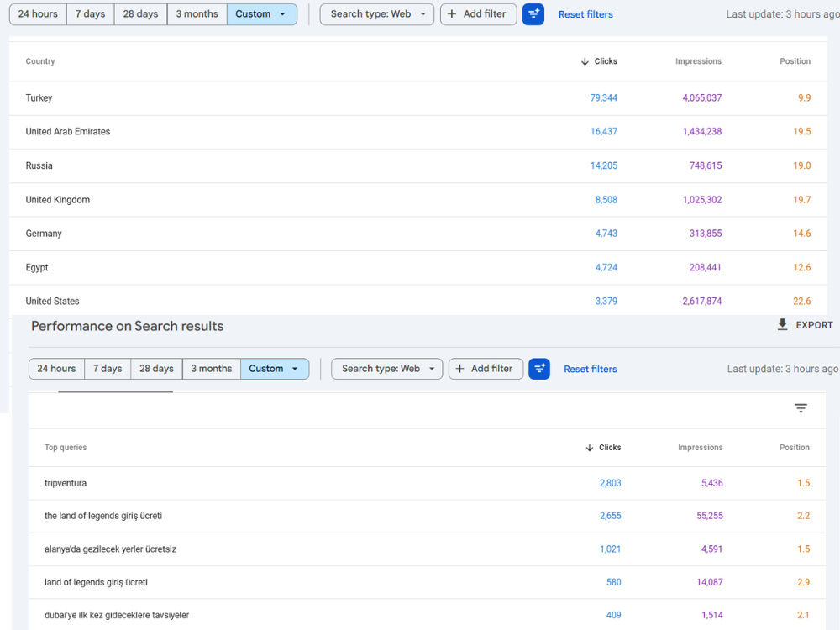Click United Kingdom impressions value 1,025,302
840x630 pixels.
point(701,200)
